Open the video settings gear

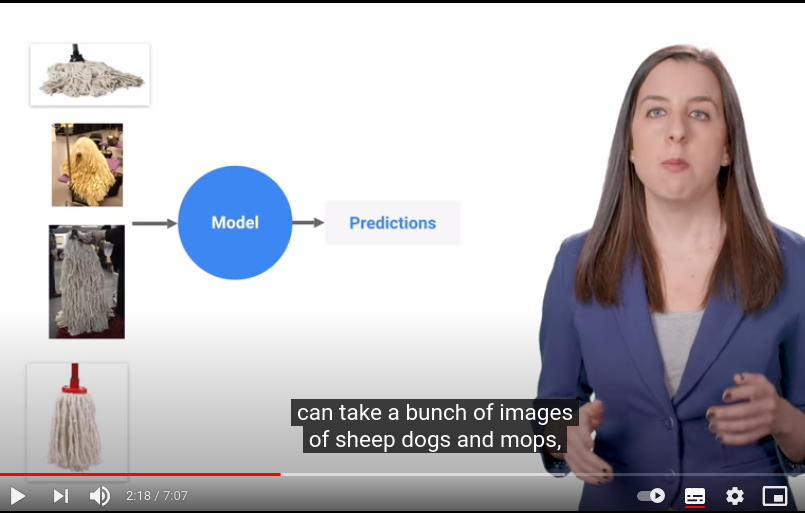pyautogui.click(x=735, y=496)
